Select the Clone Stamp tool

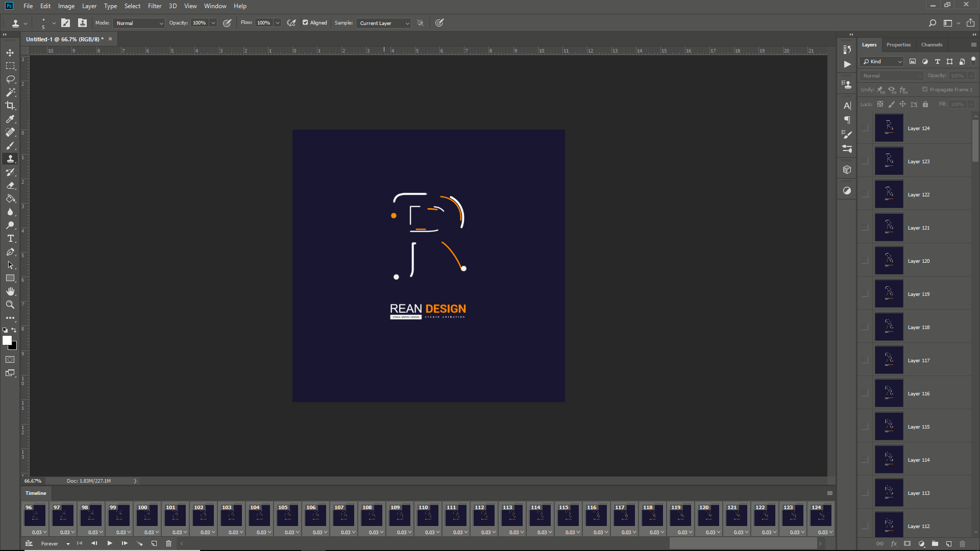[x=10, y=159]
